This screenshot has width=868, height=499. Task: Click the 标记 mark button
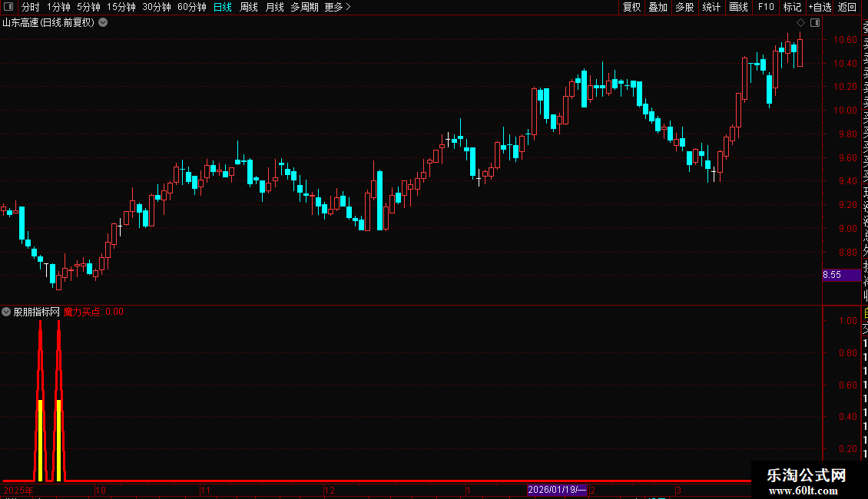click(792, 7)
